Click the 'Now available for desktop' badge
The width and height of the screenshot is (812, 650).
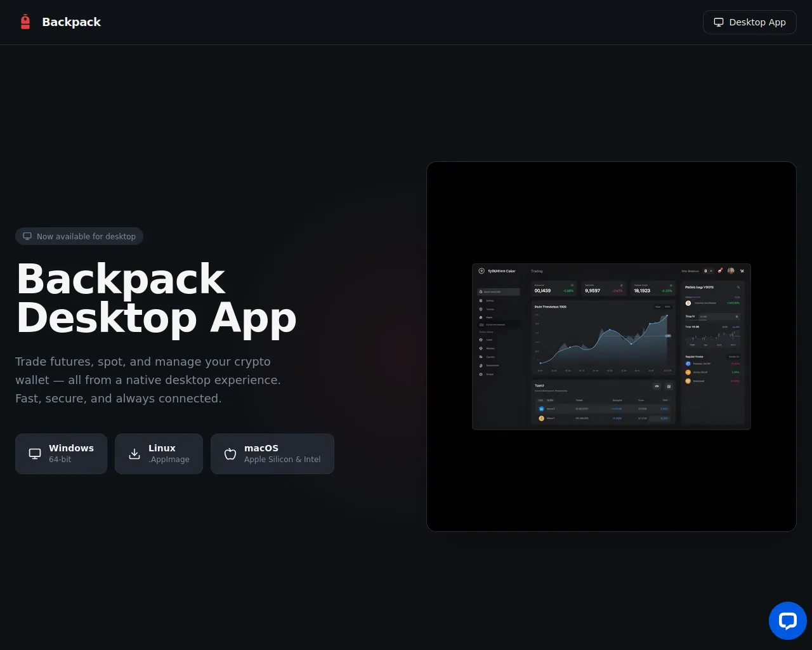[x=79, y=236]
